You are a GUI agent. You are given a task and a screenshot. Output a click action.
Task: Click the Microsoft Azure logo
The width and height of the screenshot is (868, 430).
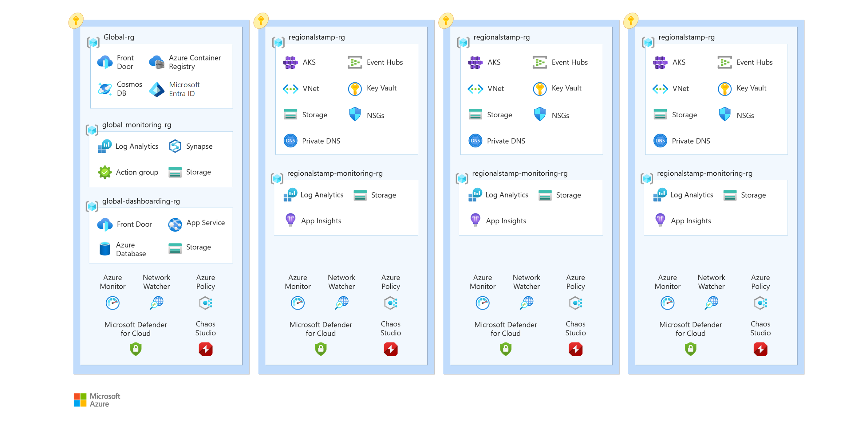pyautogui.click(x=97, y=400)
